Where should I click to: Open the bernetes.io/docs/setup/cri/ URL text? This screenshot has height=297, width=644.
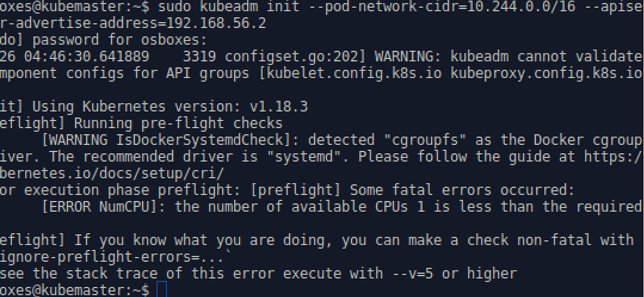pyautogui.click(x=112, y=173)
